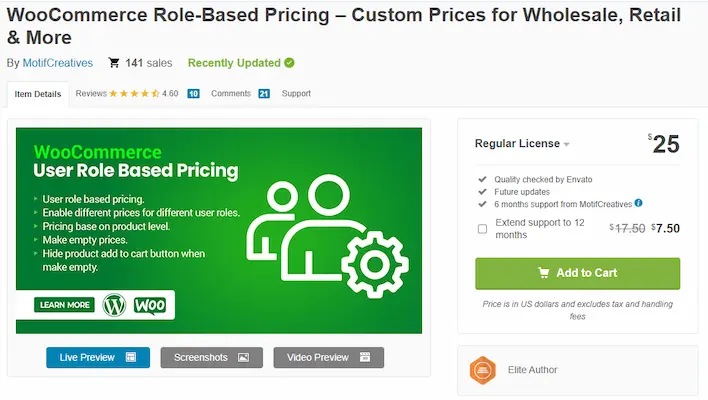This screenshot has height=400, width=708.
Task: Go to the Support tab
Action: point(296,94)
